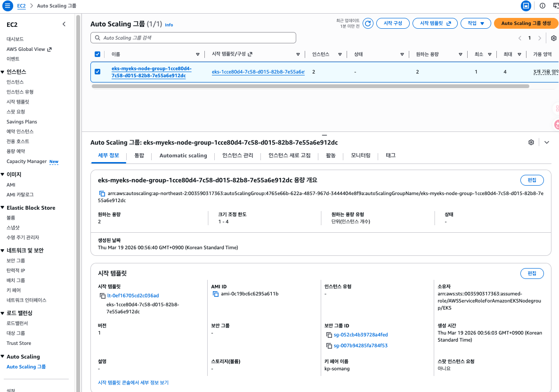Image resolution: width=559 pixels, height=392 pixels.
Task: Click the panel resize handle above details
Action: pyautogui.click(x=324, y=135)
